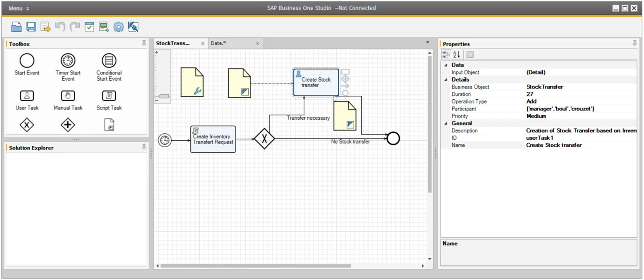Collapse the General property category
The image size is (644, 280).
pos(445,123)
